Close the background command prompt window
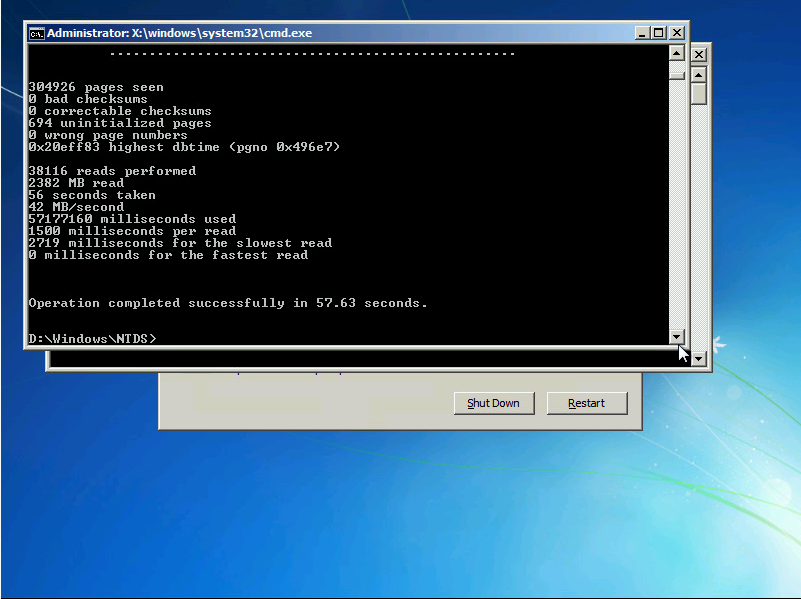The image size is (801, 599). tap(699, 54)
